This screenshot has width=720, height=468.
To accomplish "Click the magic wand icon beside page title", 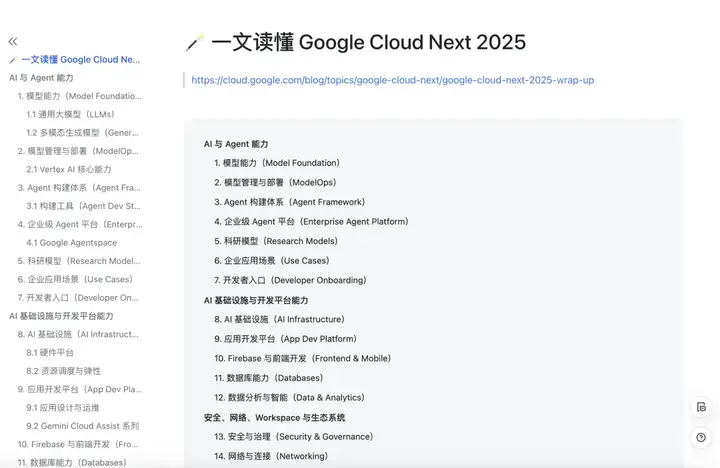I will click(x=195, y=42).
